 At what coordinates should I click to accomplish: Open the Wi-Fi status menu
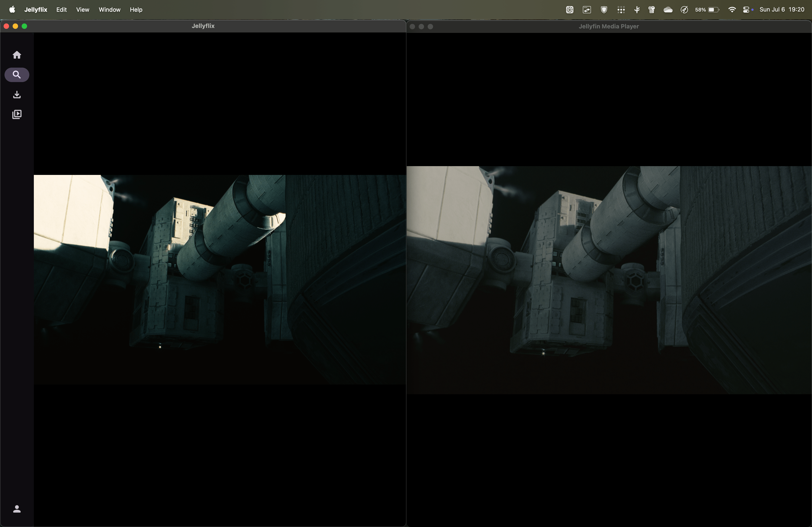(731, 9)
